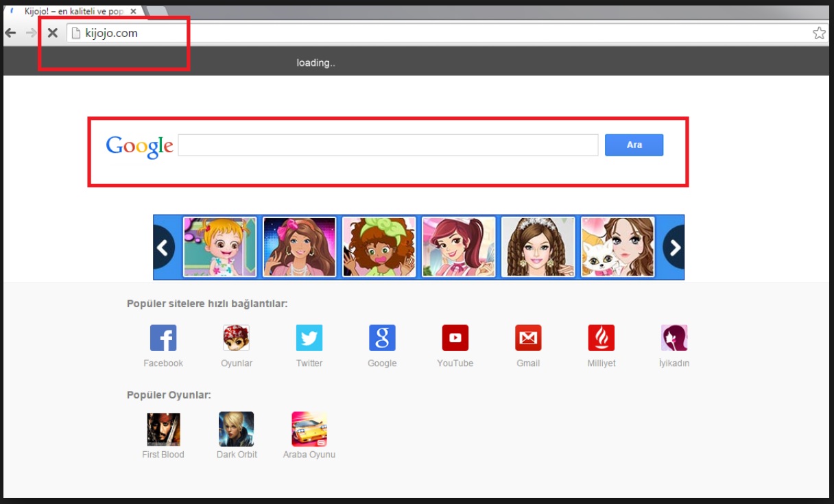834x504 pixels.
Task: Open the curly hair green bow thumbnail
Action: click(379, 247)
